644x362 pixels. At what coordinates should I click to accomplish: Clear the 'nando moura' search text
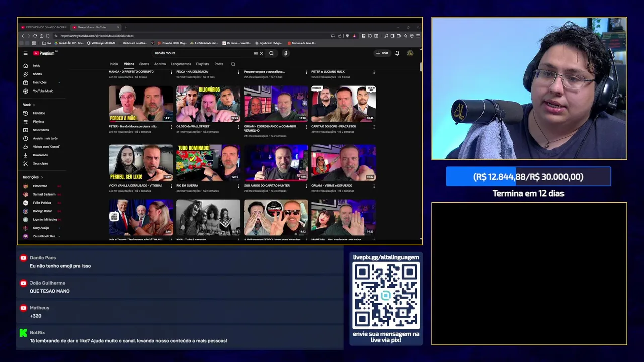(x=261, y=53)
